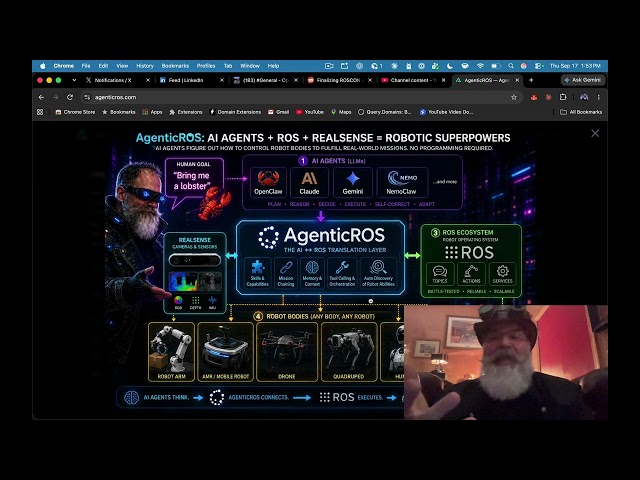Open the Bookmarks star bookmark folder
This screenshot has height=480, width=640.
(119, 112)
